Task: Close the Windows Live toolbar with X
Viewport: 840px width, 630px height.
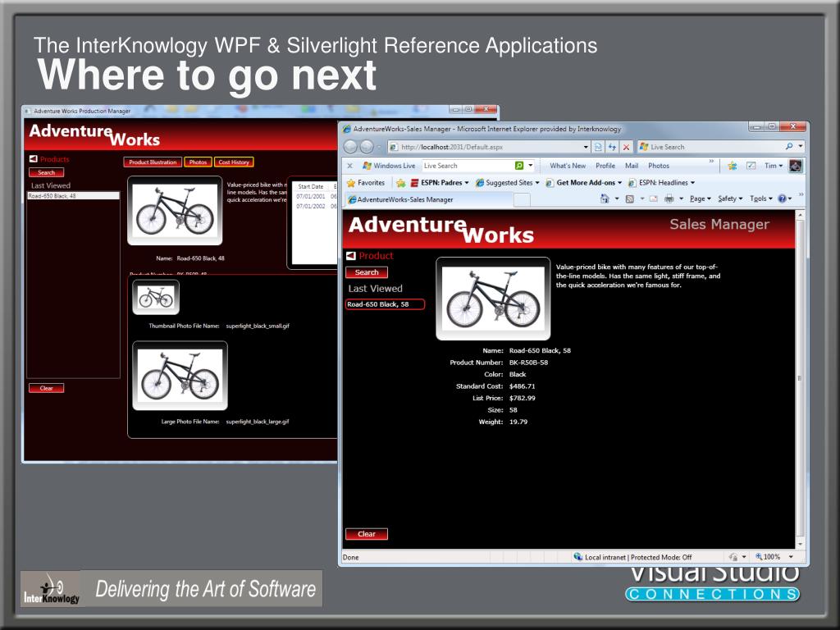Action: [x=349, y=166]
